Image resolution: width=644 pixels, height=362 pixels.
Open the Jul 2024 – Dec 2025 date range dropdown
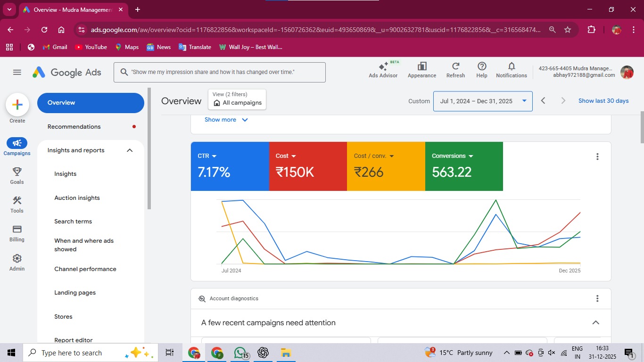click(x=482, y=101)
